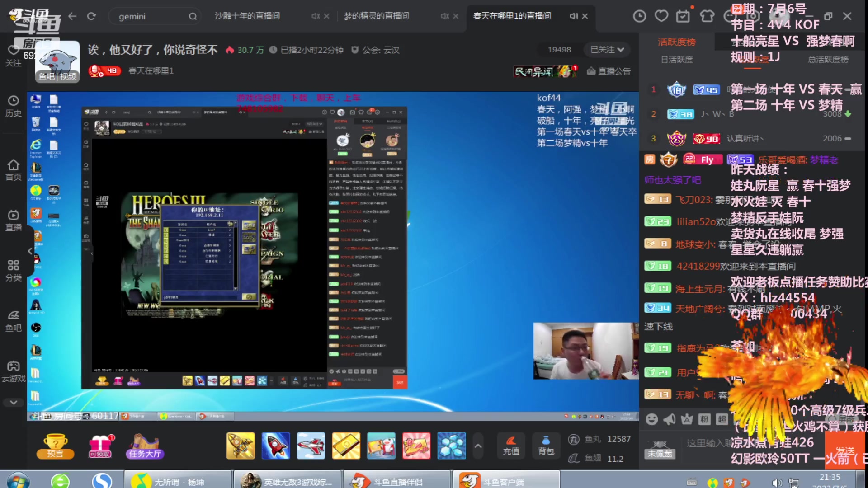Open 分类 in the left sidebar
This screenshot has width=868, height=488.
(x=13, y=271)
